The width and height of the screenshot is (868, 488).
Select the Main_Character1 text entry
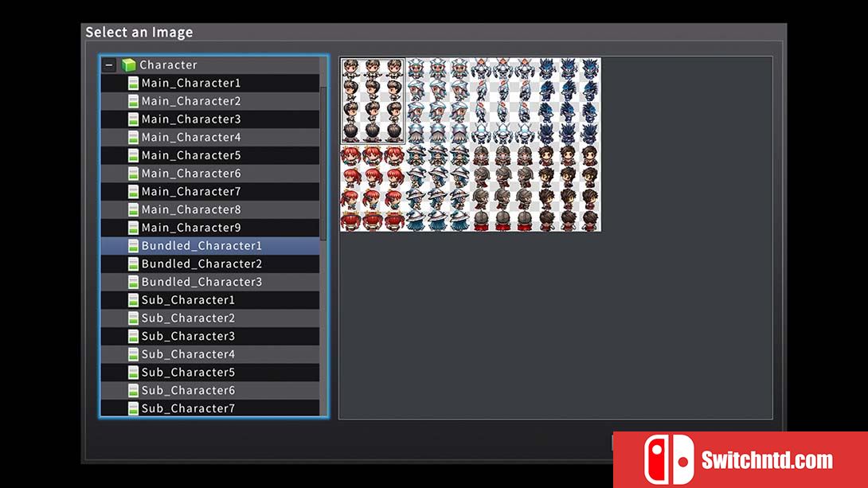coord(191,83)
